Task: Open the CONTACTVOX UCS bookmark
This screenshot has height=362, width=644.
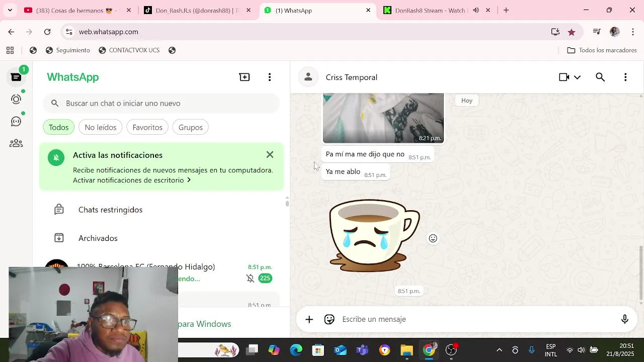Action: click(129, 50)
